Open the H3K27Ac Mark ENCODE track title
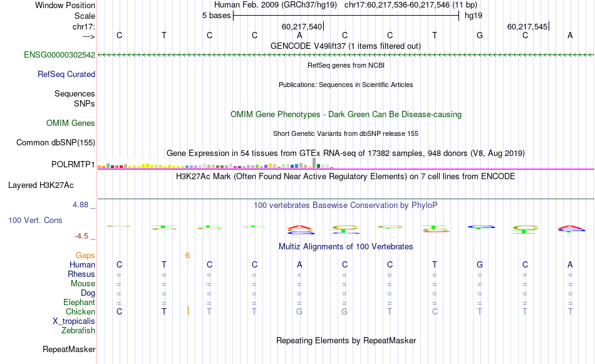Image resolution: width=595 pixels, height=364 pixels. click(346, 176)
